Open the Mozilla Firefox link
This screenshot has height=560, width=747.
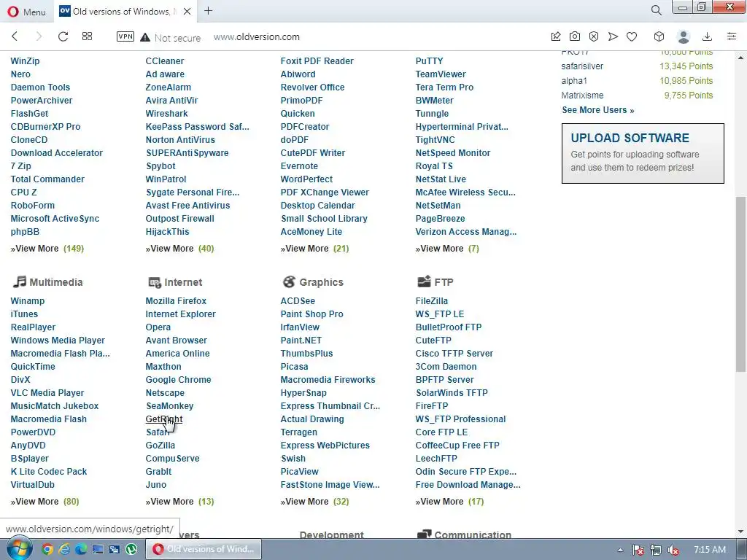click(x=176, y=301)
